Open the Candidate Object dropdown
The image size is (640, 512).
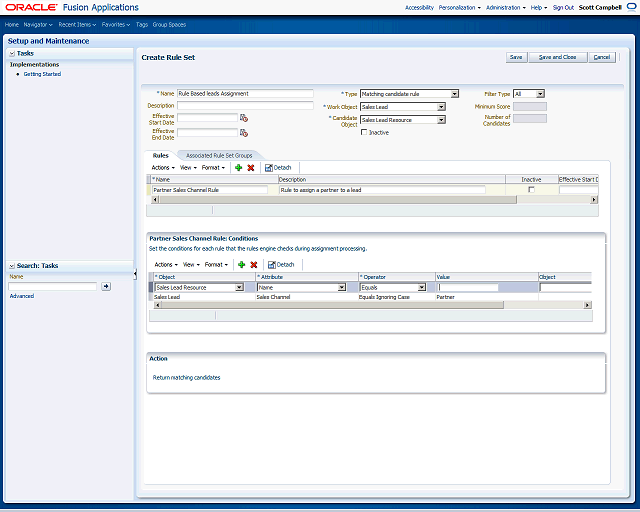pyautogui.click(x=441, y=120)
